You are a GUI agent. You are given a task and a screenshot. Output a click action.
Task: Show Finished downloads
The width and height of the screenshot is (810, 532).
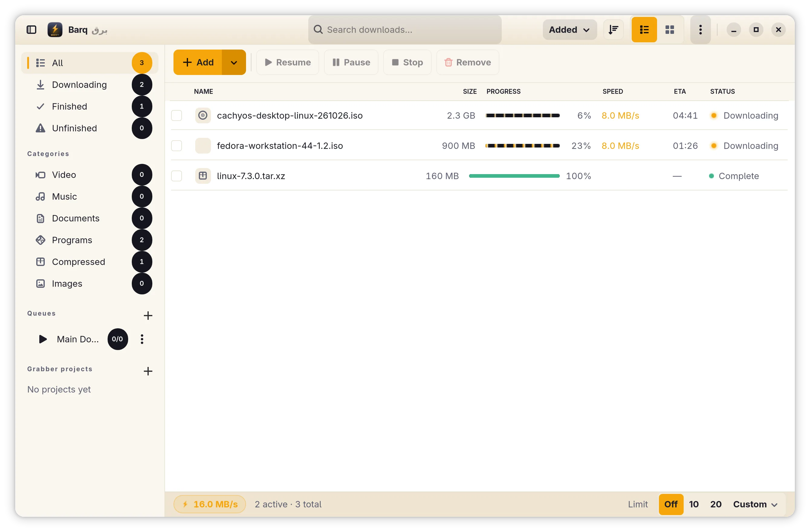[x=89, y=106]
